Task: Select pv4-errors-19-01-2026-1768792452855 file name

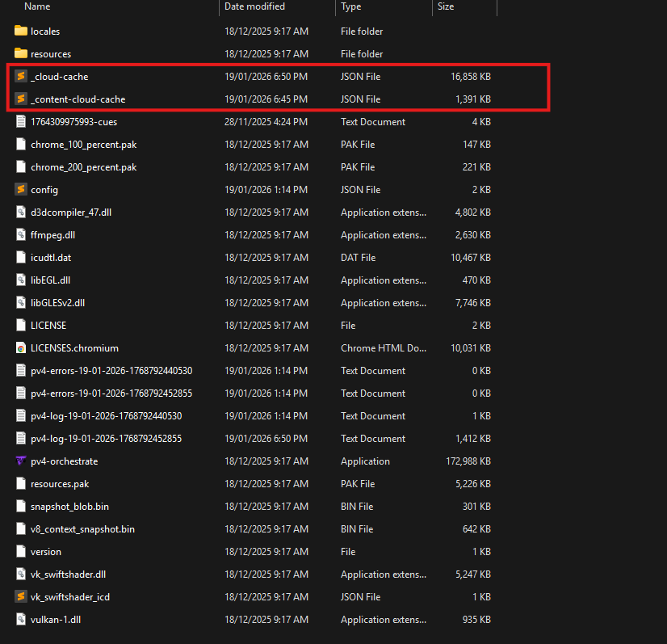Action: (111, 394)
